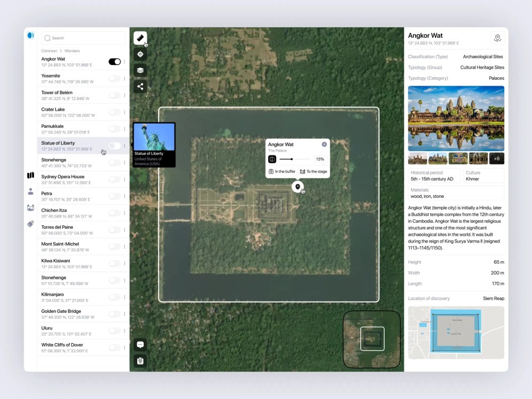Viewport: 532px width, 399px height.
Task: Open more options for Kilimanjaro row
Action: pyautogui.click(x=124, y=297)
